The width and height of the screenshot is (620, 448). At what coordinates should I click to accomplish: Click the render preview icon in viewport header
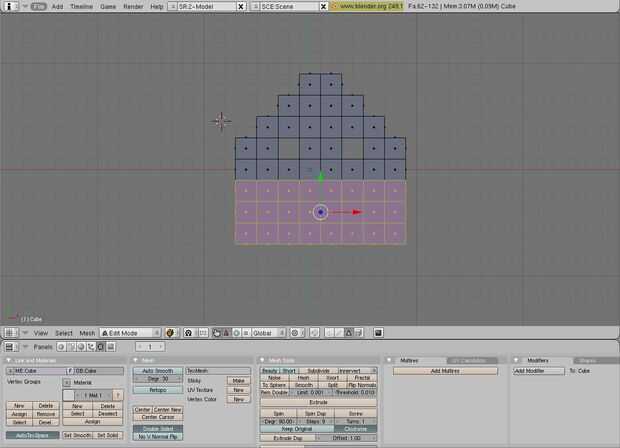(x=378, y=333)
